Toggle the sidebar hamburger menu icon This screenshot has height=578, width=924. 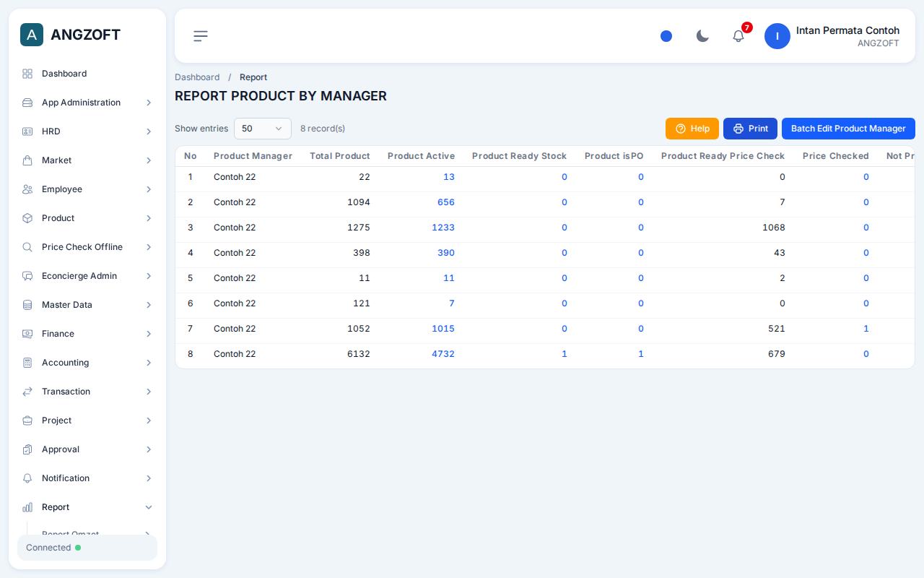(x=201, y=36)
